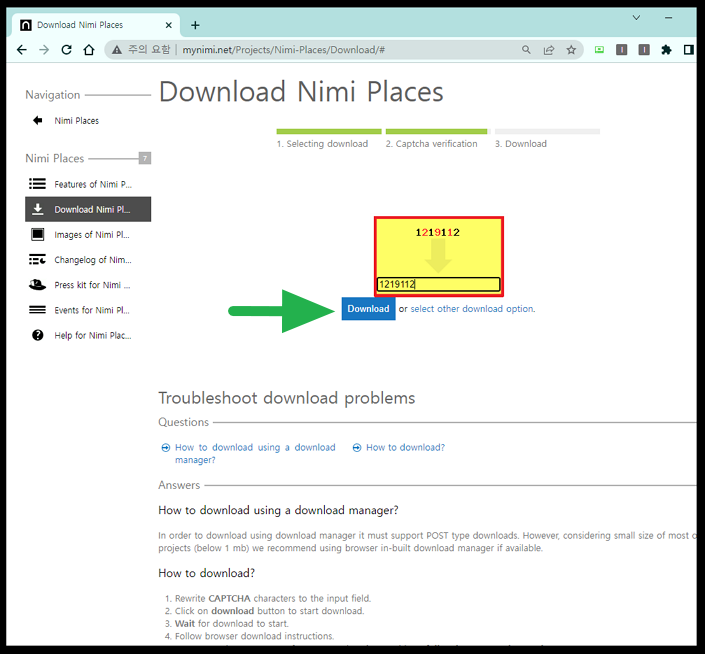Open Events for Nimi Places page
This screenshot has width=705, height=654.
click(92, 310)
